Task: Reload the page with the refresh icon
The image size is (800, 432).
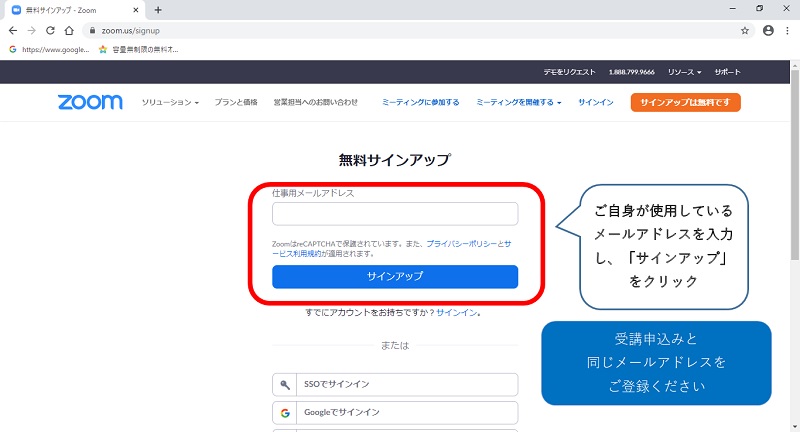Action: point(50,31)
